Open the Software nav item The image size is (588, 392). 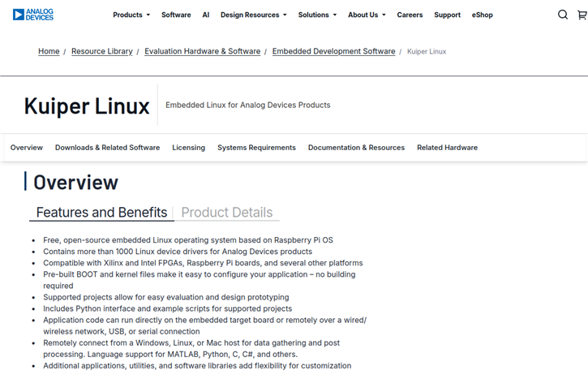click(176, 15)
